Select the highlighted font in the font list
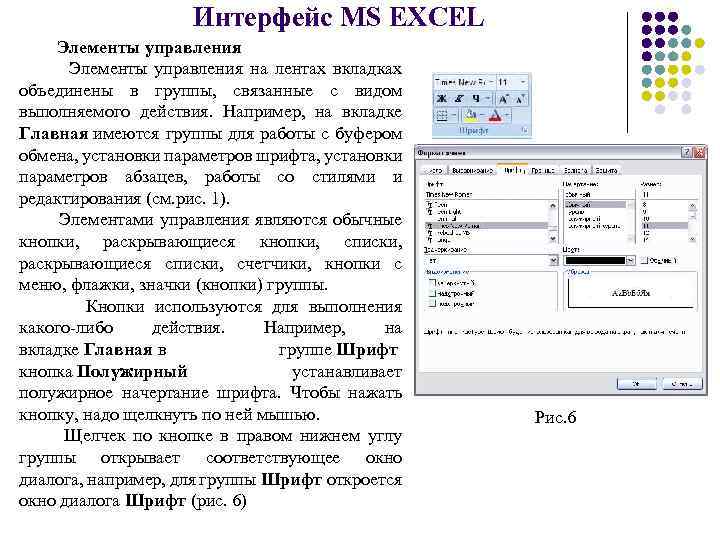This screenshot has width=720, height=540. point(486,226)
